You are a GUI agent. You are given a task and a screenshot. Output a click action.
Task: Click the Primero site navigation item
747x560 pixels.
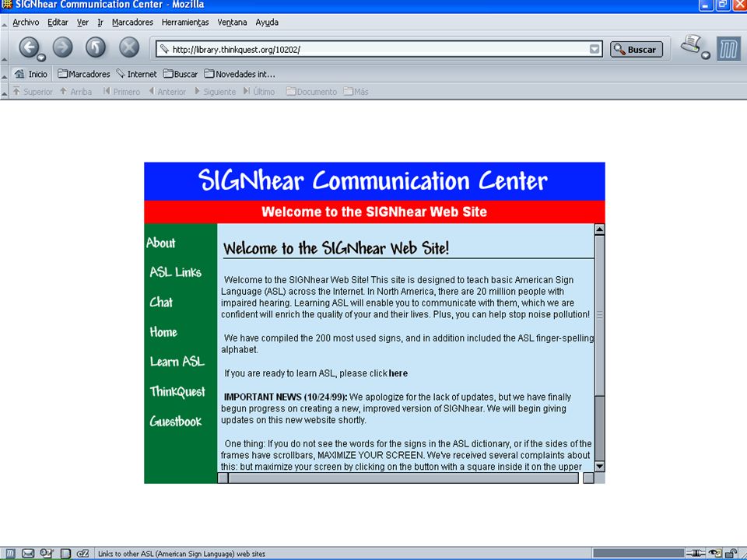pos(121,92)
